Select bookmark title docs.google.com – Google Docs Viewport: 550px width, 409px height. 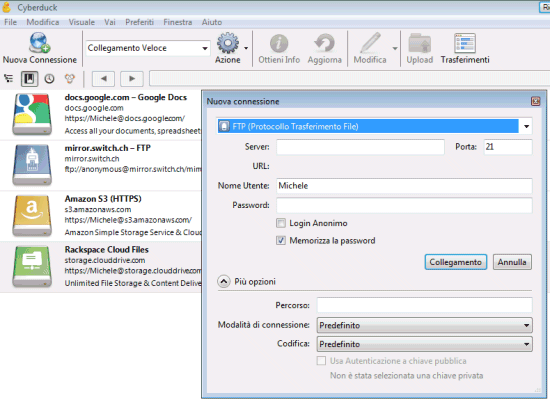pos(126,97)
